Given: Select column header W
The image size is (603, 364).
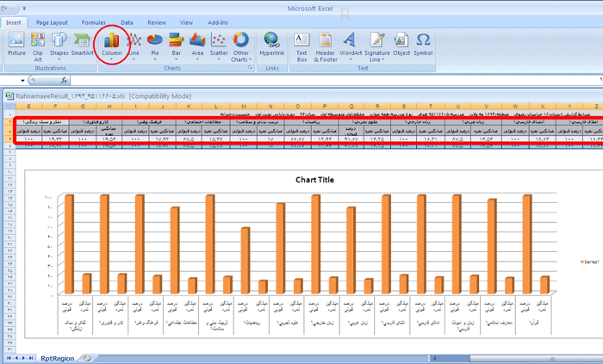Looking at the screenshot, I should pyautogui.click(x=515, y=107).
